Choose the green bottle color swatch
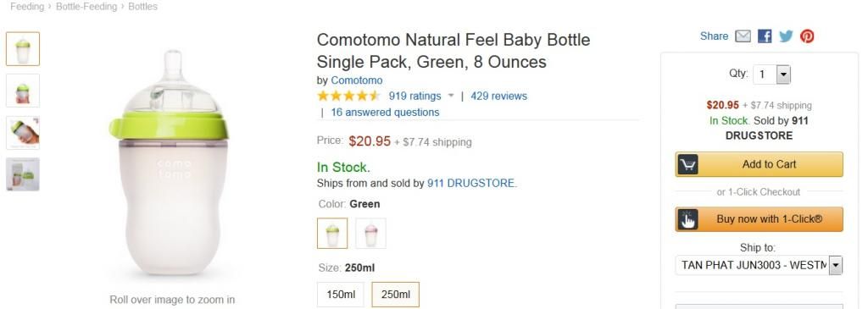868x309 pixels. pos(332,234)
